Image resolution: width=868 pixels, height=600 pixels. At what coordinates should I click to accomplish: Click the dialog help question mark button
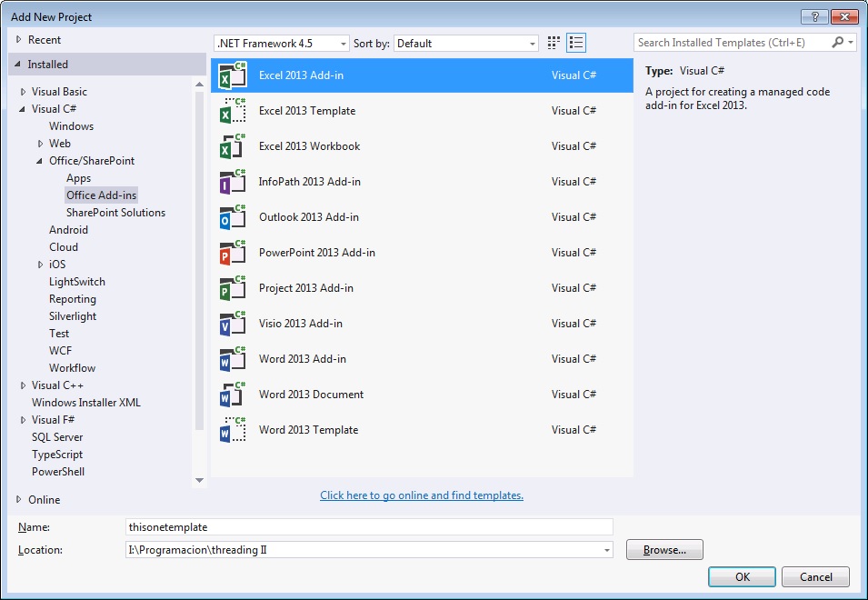(815, 16)
